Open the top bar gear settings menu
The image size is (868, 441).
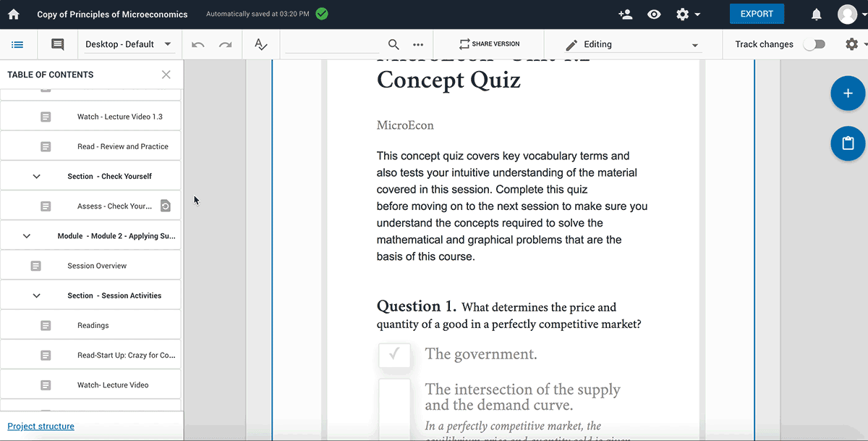687,14
